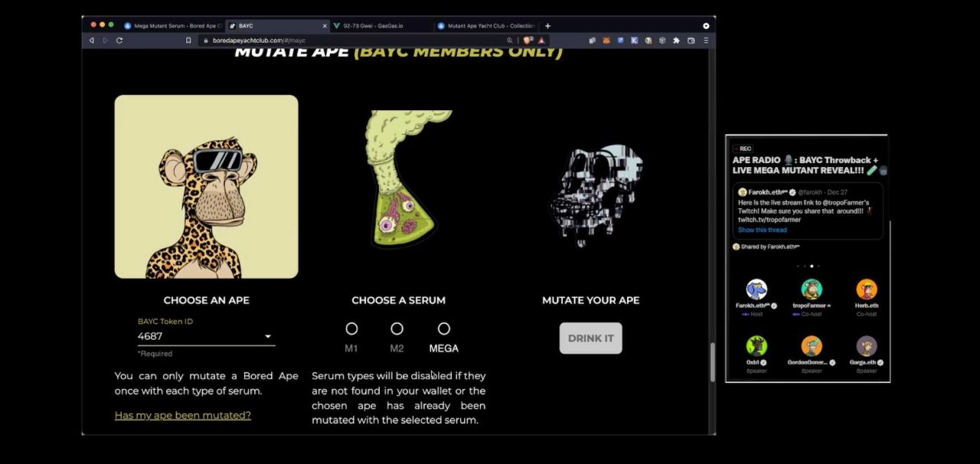Click the blue K extension icon

click(x=634, y=40)
